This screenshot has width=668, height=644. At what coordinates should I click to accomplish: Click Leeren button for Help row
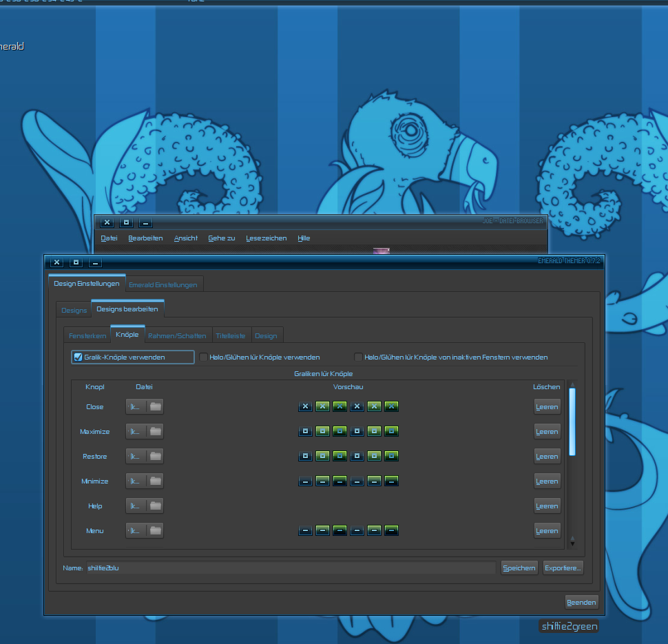pos(547,506)
